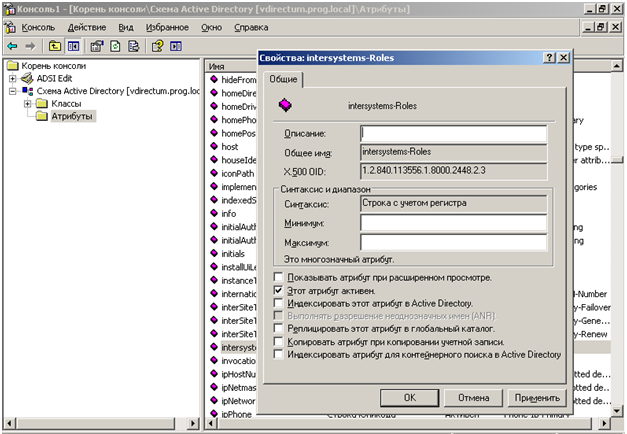Image resolution: width=627 pixels, height=434 pixels.
Task: Click the action pane toolbar icon
Action: (176, 46)
